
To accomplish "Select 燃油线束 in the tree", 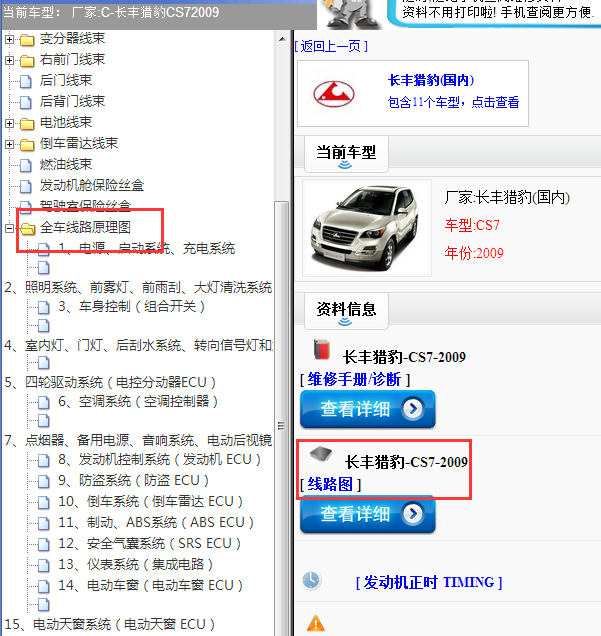I will pyautogui.click(x=66, y=164).
